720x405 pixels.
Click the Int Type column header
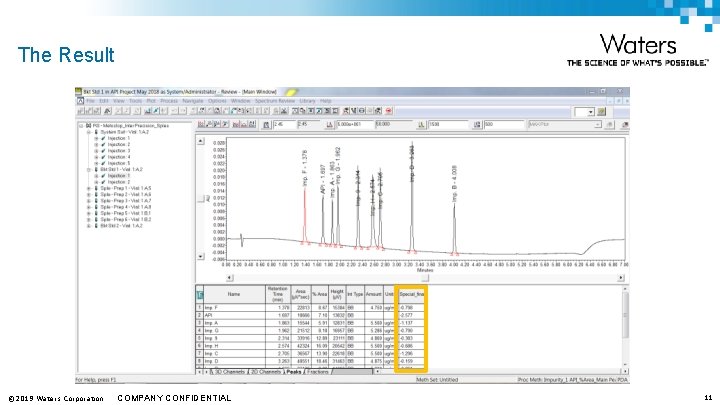click(355, 294)
